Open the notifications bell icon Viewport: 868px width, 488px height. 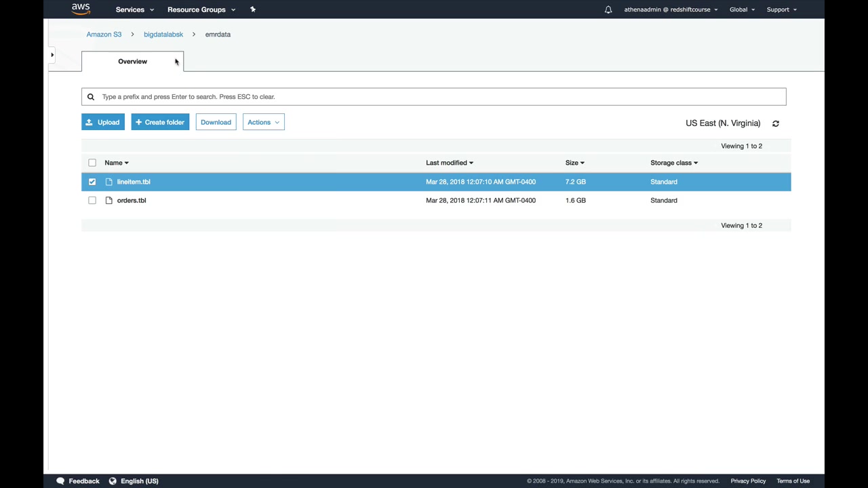[608, 9]
